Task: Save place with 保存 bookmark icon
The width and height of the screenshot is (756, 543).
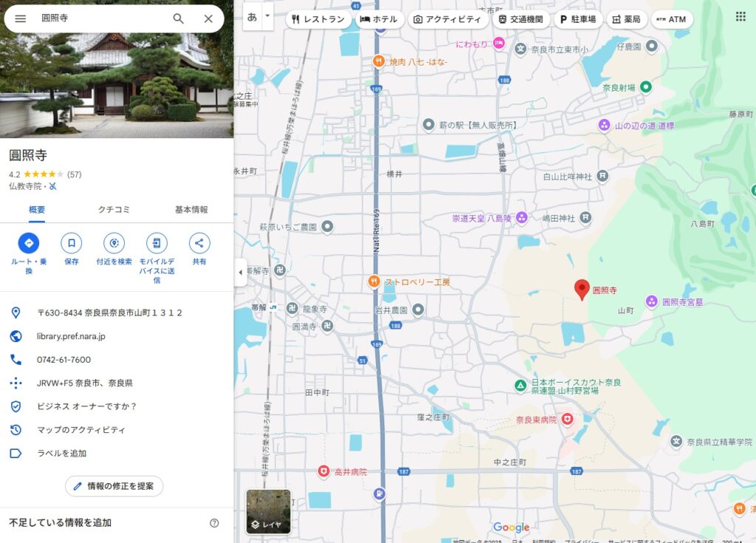Action: (72, 243)
